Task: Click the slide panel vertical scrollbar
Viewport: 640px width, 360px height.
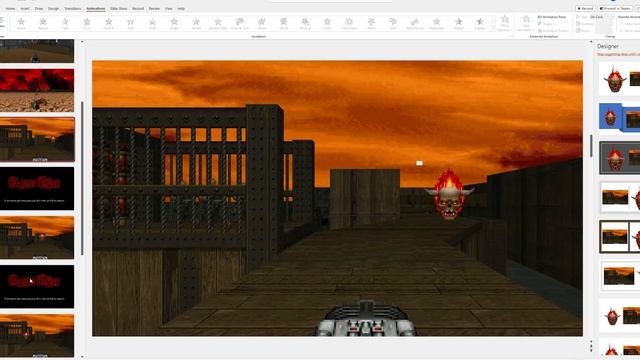Action: (x=82, y=178)
